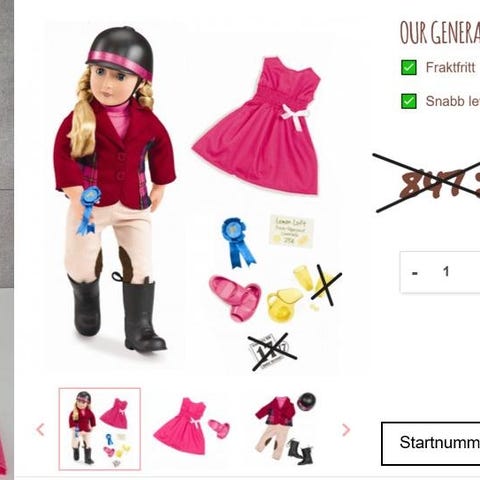The height and width of the screenshot is (480, 480).
Task: Select the full doll set thumbnail
Action: coord(100,429)
